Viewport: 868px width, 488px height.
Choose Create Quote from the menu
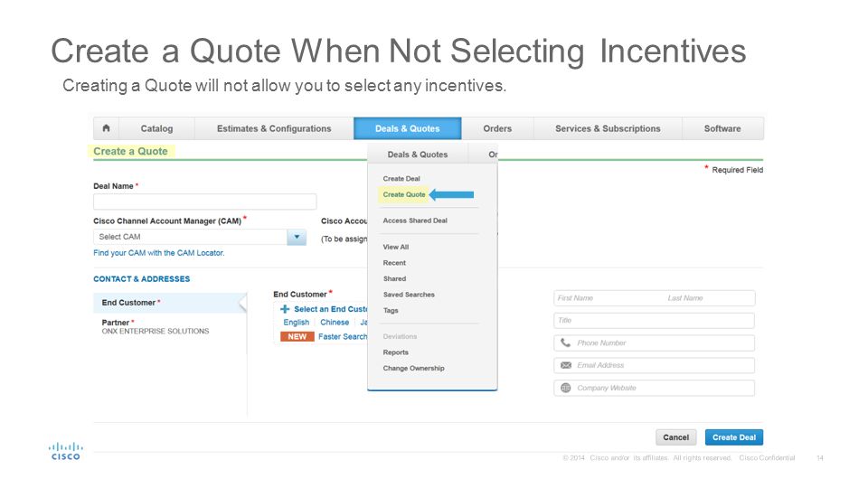(x=404, y=194)
